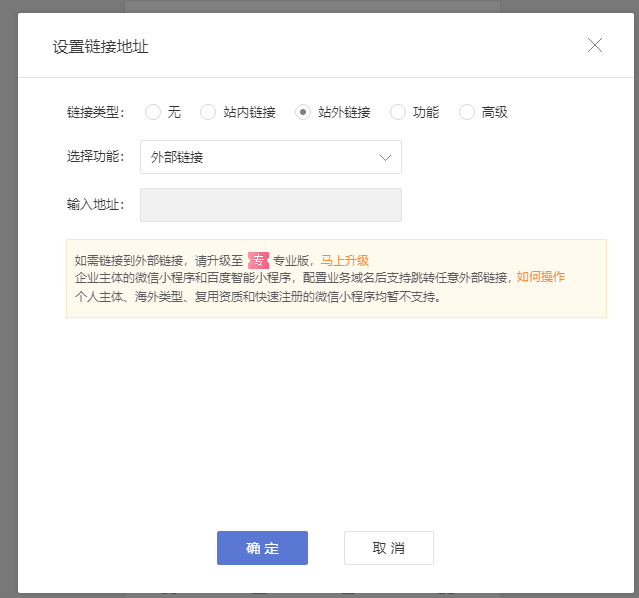Select the 站外链接 radio button

[303, 112]
